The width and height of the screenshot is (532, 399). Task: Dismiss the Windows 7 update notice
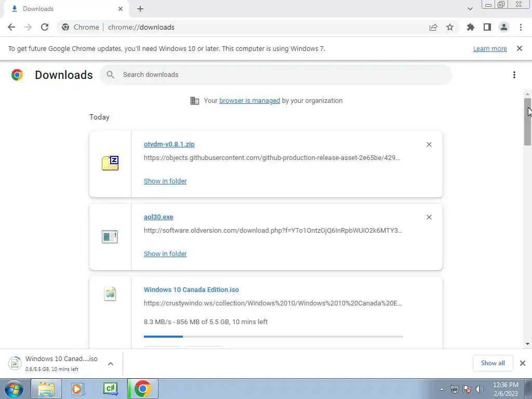point(520,48)
